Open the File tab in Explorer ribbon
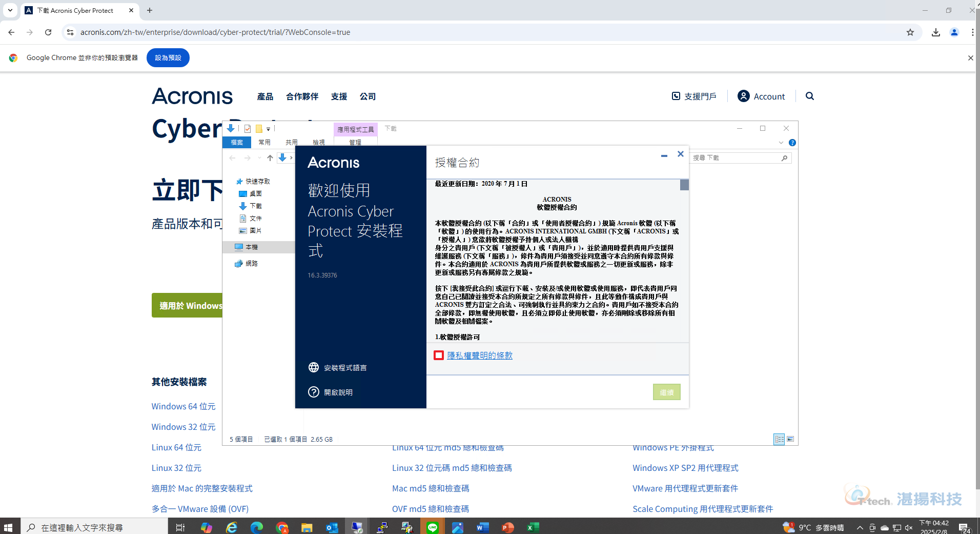 click(237, 142)
